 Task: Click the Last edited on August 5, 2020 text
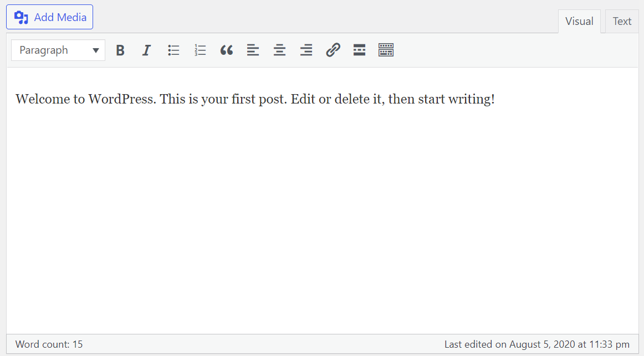pos(537,344)
